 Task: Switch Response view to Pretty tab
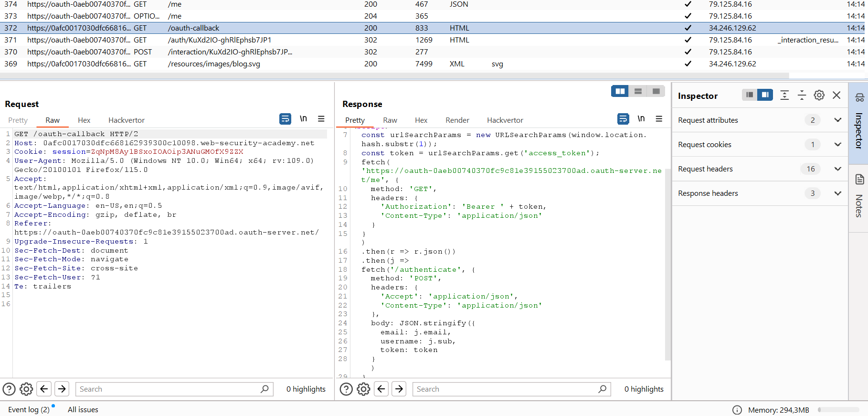pos(355,120)
